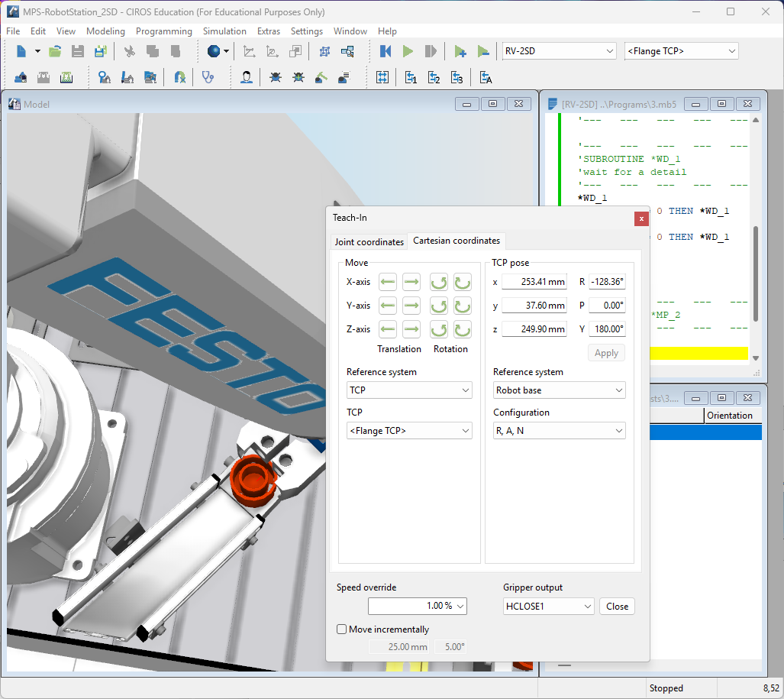Image resolution: width=784 pixels, height=699 pixels.
Task: Click the window layout A icon
Action: (x=486, y=78)
